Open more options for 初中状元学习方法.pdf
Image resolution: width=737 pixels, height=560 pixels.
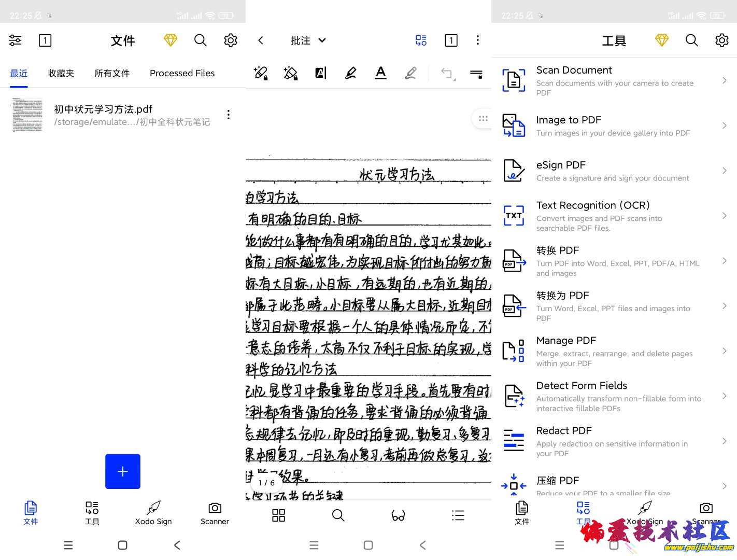coord(228,115)
